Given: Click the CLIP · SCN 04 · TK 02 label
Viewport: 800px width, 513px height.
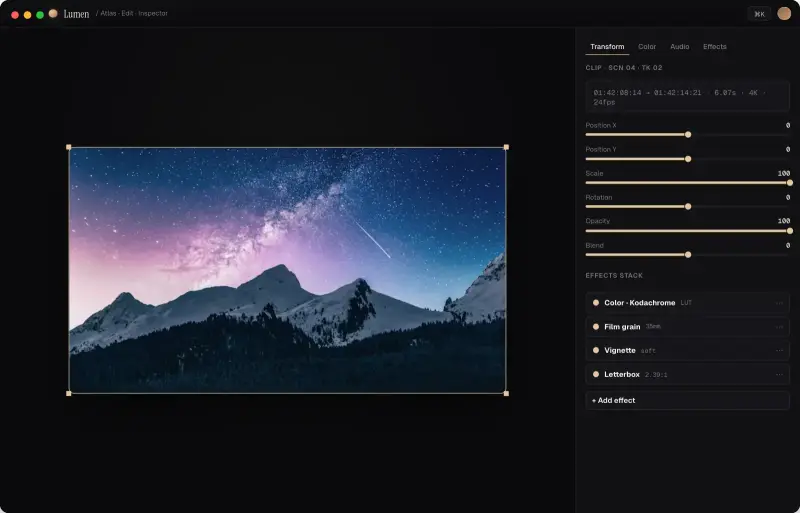Looking at the screenshot, I should point(623,68).
